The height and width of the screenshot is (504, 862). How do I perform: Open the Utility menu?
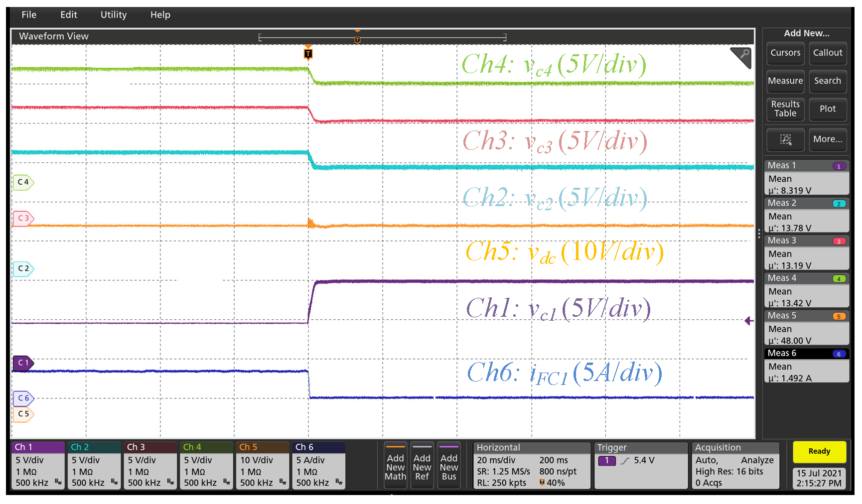tap(114, 15)
